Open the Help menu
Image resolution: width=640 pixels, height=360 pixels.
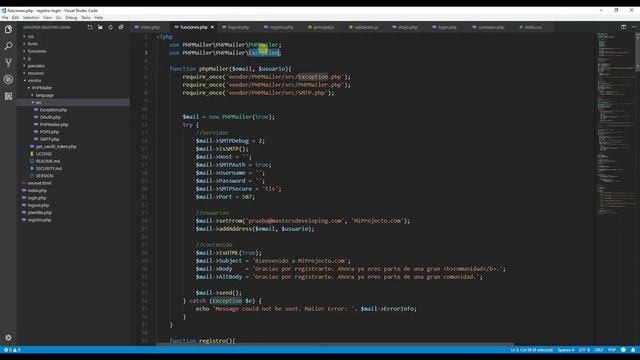pos(99,18)
